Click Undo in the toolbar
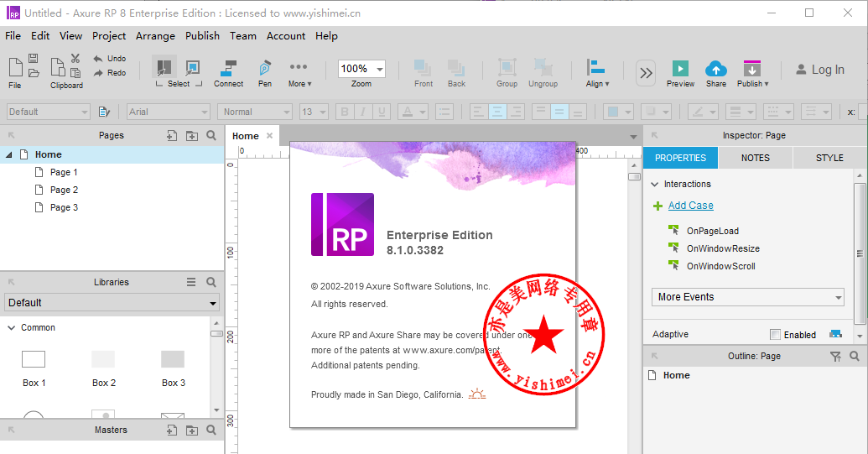This screenshot has height=454, width=868. pos(110,58)
